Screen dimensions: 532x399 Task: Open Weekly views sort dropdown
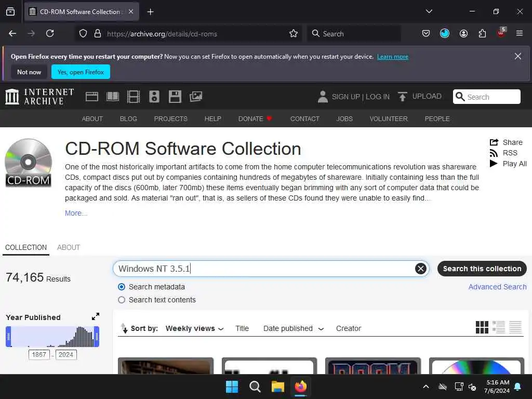click(x=194, y=328)
